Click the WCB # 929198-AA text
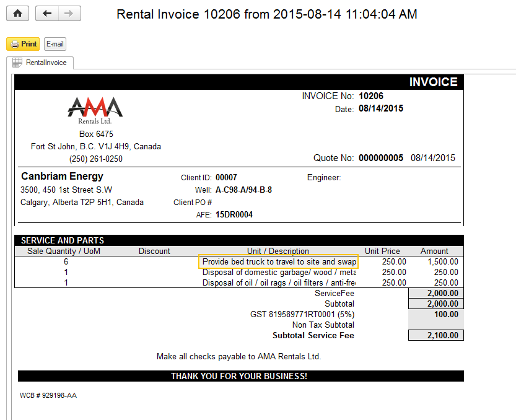Image resolution: width=516 pixels, height=420 pixels. [48, 395]
